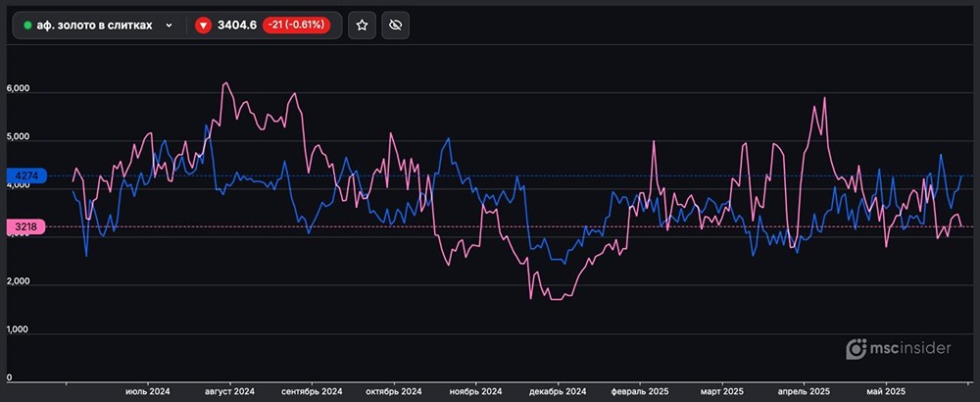Image resolution: width=980 pixels, height=402 pixels.
Task: Click the green status dot beside instrument name
Action: coord(27,25)
